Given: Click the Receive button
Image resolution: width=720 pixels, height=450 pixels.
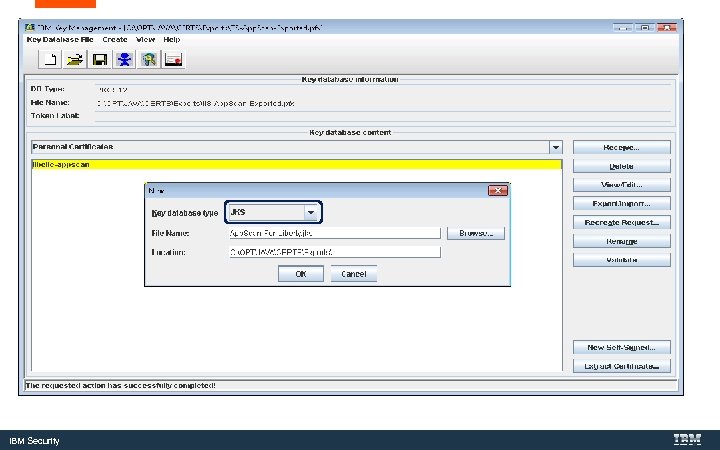Looking at the screenshot, I should [x=621, y=147].
